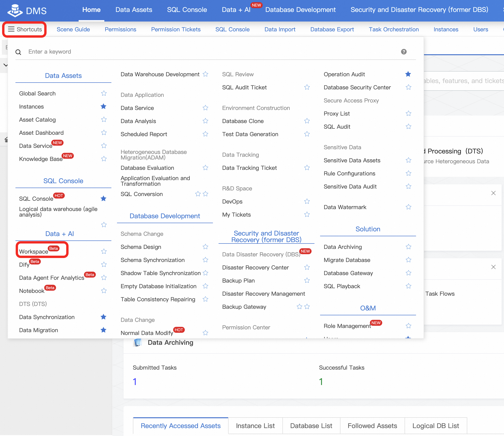Click the Data Archiving section icon
504x436 pixels.
coord(138,342)
